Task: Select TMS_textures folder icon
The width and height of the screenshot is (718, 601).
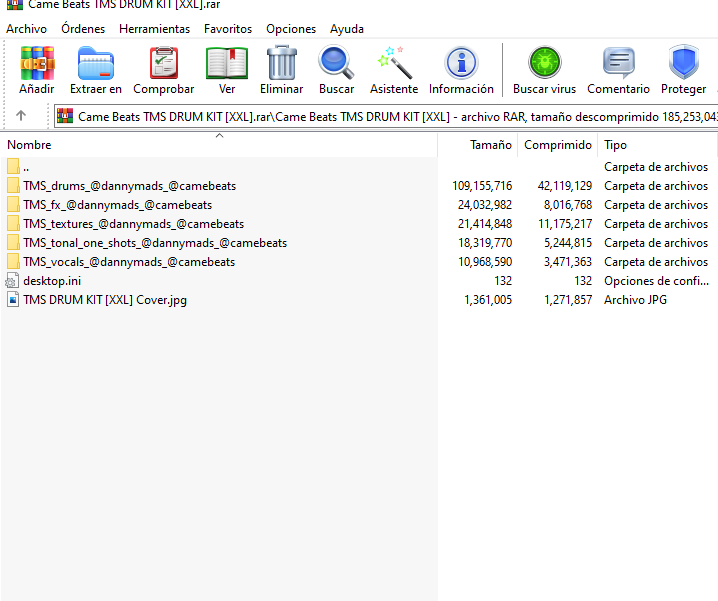Action: (13, 224)
